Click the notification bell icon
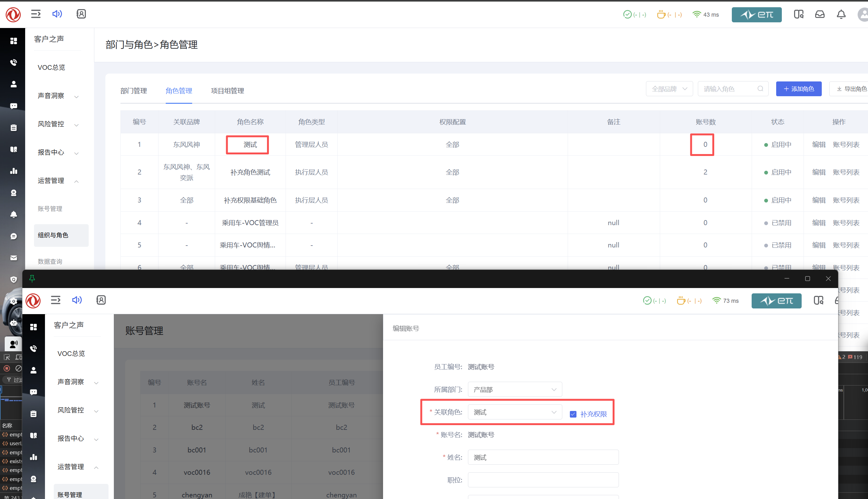 (x=841, y=14)
